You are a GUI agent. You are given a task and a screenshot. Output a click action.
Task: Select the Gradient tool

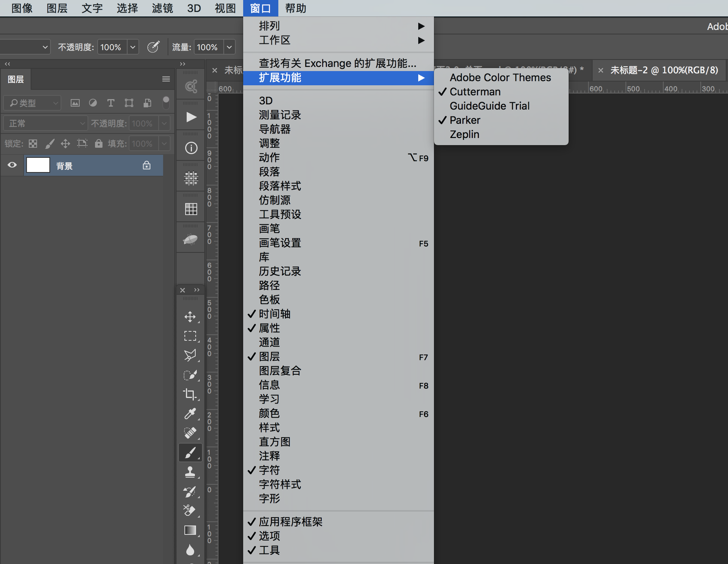coord(190,530)
